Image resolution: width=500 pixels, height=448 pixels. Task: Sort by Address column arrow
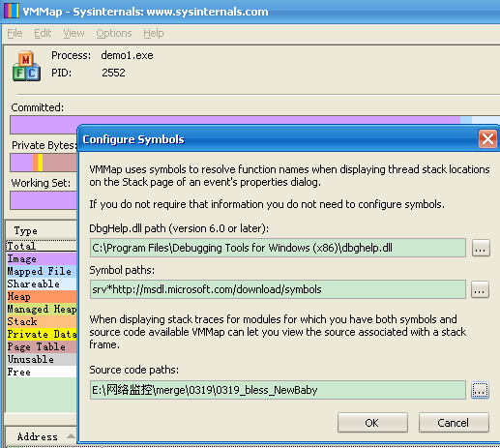tap(71, 436)
